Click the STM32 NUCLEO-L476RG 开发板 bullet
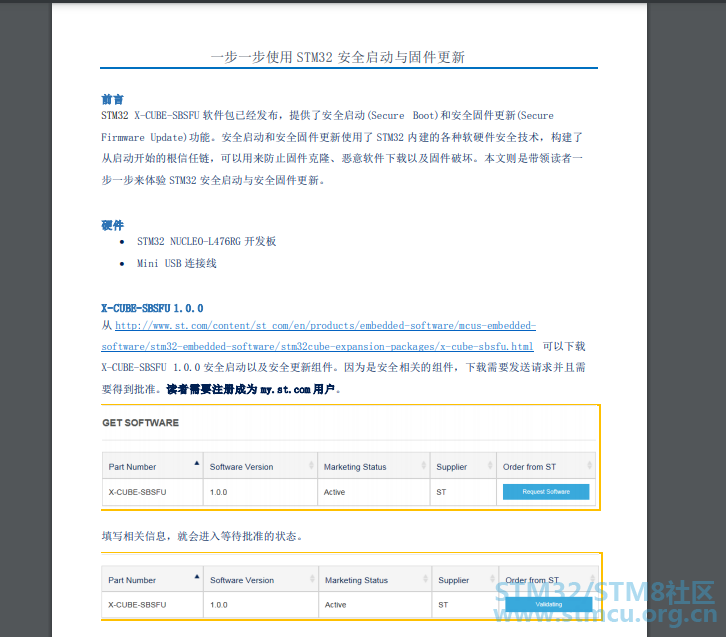Screen dimensions: 726x637 point(207,241)
